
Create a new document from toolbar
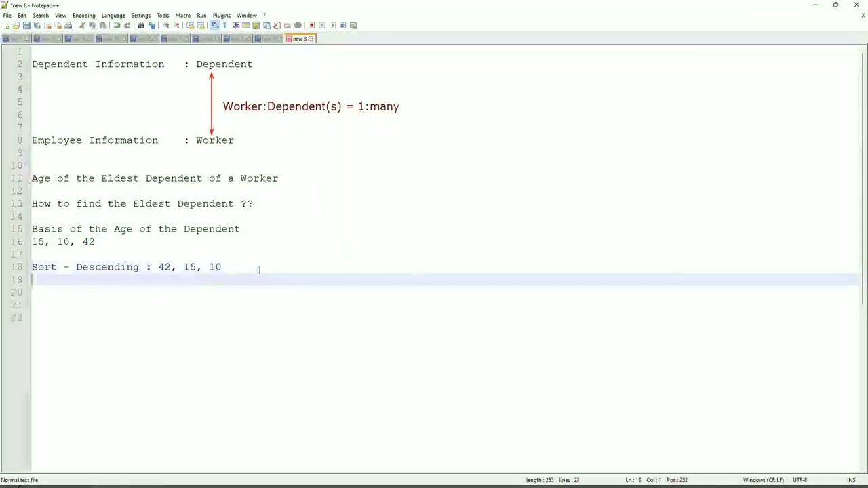point(6,26)
